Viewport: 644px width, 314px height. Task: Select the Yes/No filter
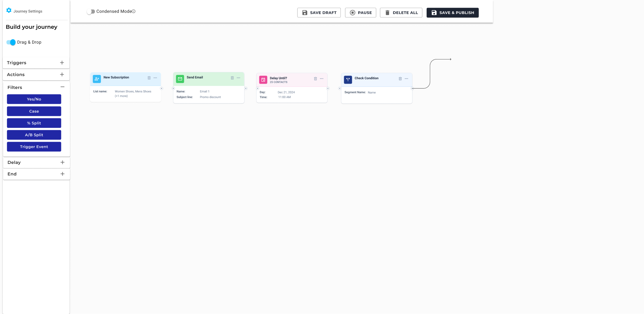point(34,99)
